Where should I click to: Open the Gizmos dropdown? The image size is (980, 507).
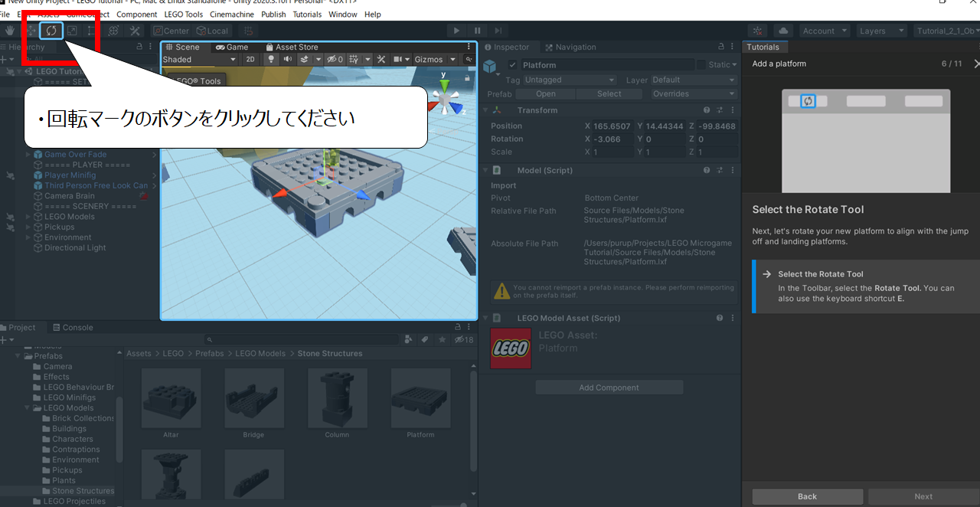coord(436,59)
